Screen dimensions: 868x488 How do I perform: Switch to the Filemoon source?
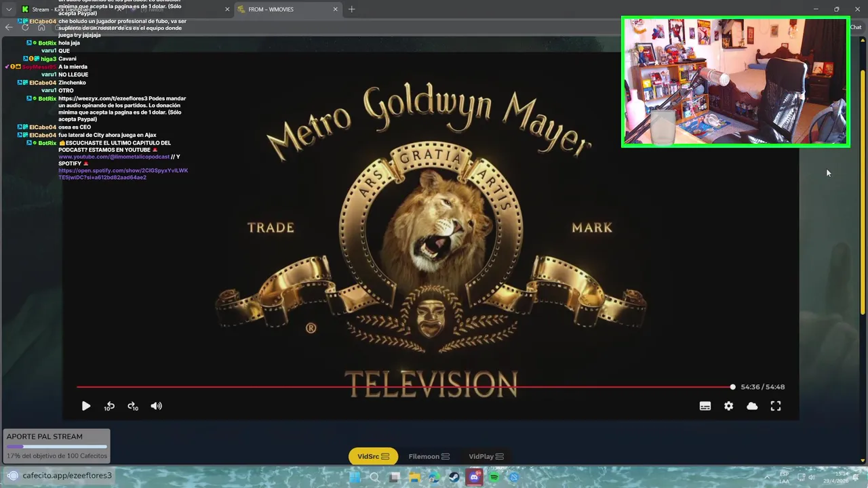429,456
